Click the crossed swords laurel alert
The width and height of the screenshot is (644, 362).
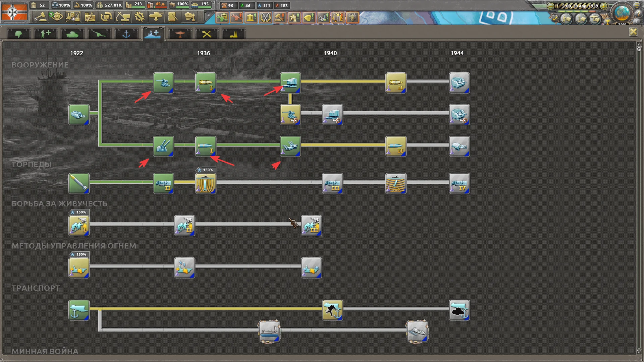pos(265,17)
